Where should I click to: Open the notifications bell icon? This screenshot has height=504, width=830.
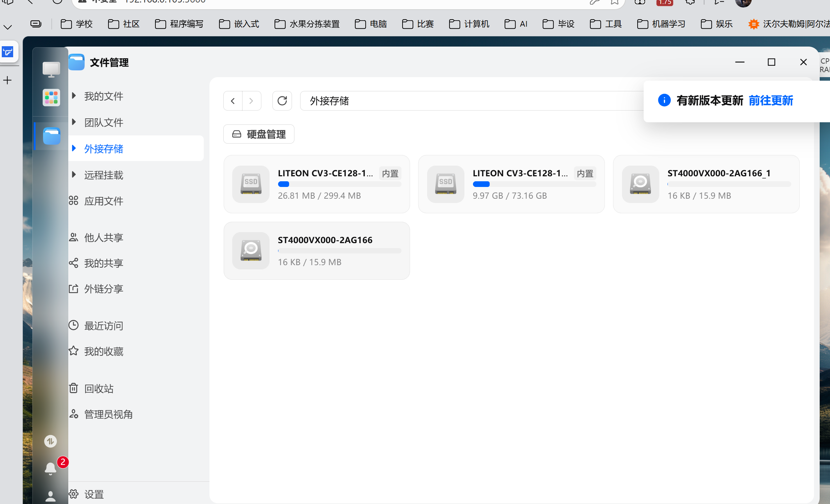(x=50, y=468)
